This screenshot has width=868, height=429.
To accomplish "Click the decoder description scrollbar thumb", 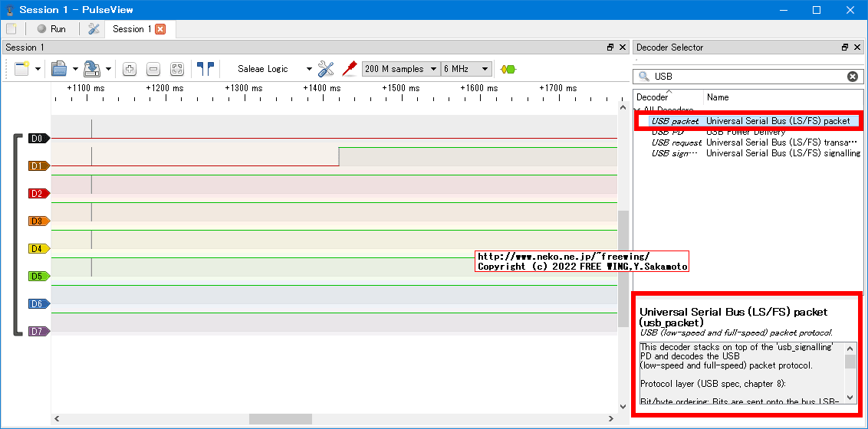I will (x=850, y=362).
